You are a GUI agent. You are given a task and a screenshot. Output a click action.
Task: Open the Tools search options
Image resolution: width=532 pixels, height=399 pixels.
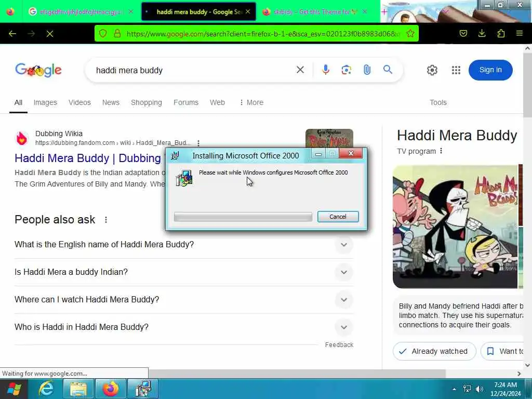438,102
